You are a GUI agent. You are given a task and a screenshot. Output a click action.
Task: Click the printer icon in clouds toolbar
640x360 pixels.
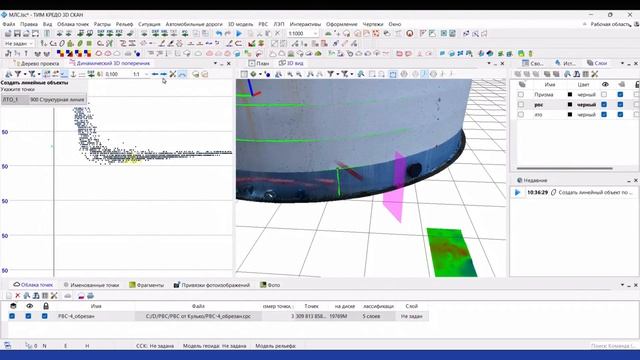coord(90,296)
